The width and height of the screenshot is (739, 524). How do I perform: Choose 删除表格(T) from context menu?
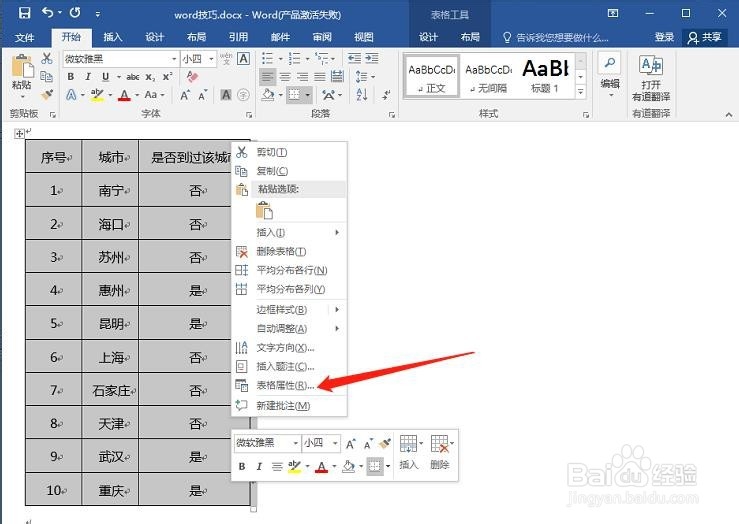[x=289, y=252]
